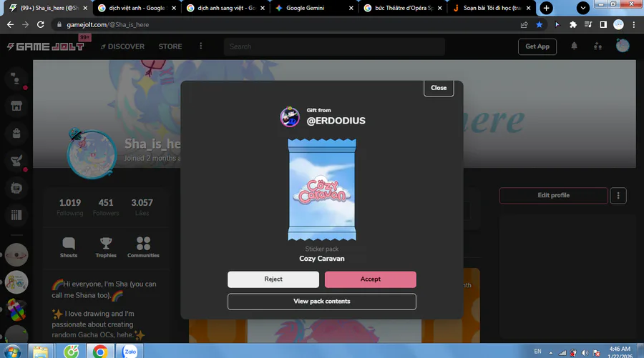Screen dimensions: 644x358
Task: View the 451 Followers list
Action: [x=106, y=207]
